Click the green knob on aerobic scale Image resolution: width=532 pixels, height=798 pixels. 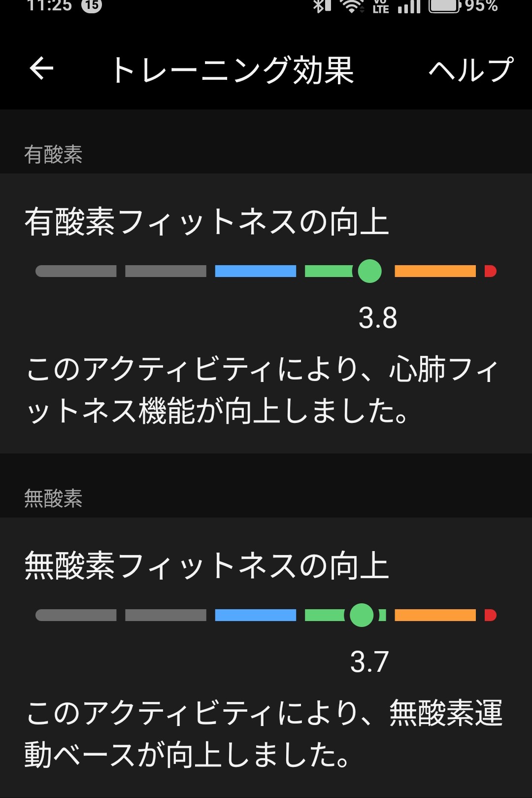pos(369,271)
